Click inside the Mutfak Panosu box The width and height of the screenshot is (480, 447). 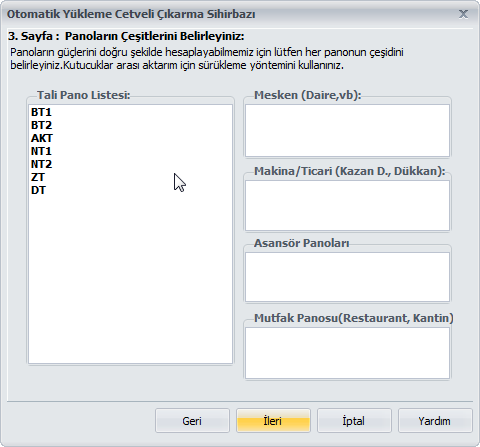347,353
